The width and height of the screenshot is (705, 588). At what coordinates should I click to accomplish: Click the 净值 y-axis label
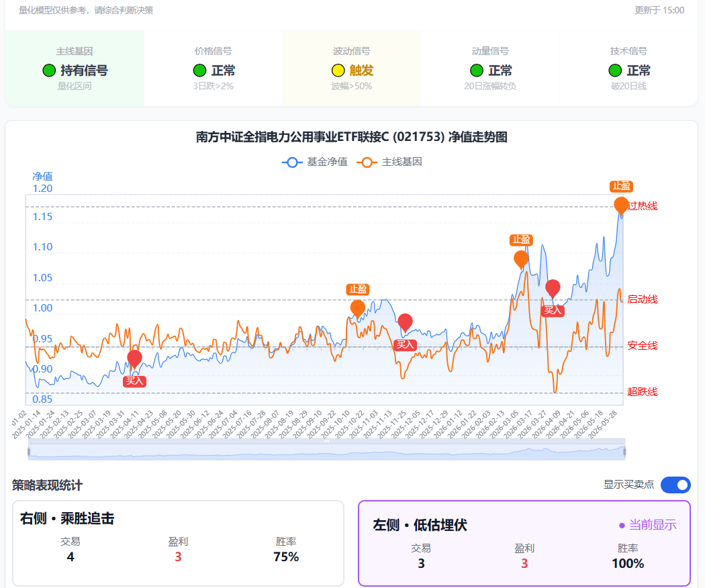[42, 177]
